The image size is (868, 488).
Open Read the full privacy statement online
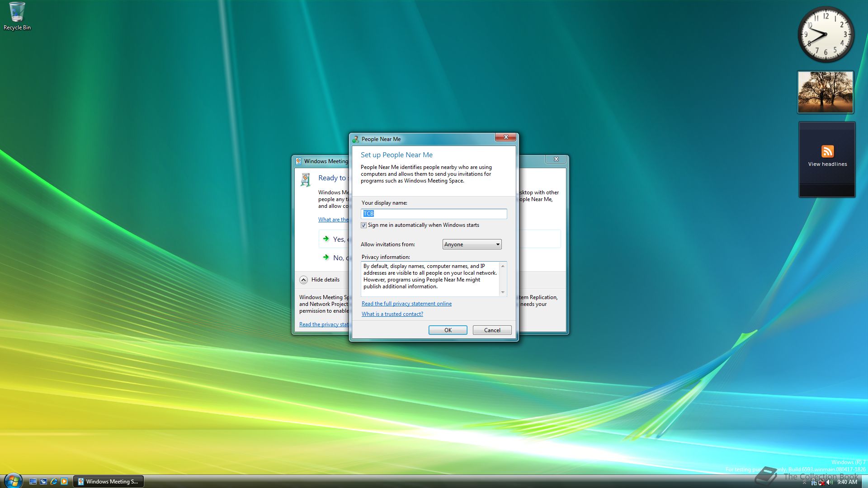click(406, 304)
